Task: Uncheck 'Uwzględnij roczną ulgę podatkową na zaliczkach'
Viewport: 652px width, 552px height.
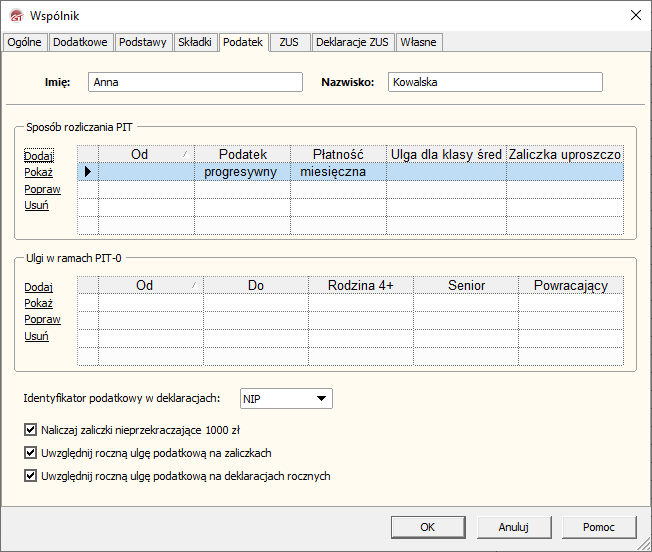Action: point(29,453)
